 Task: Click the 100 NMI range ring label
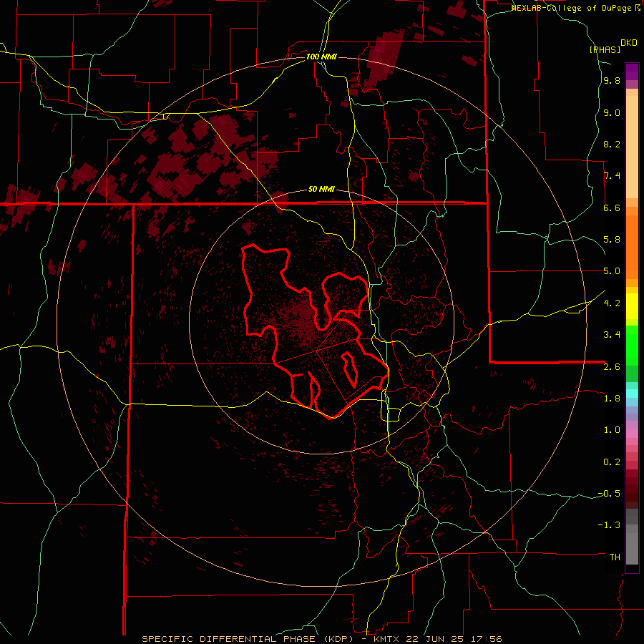[321, 57]
